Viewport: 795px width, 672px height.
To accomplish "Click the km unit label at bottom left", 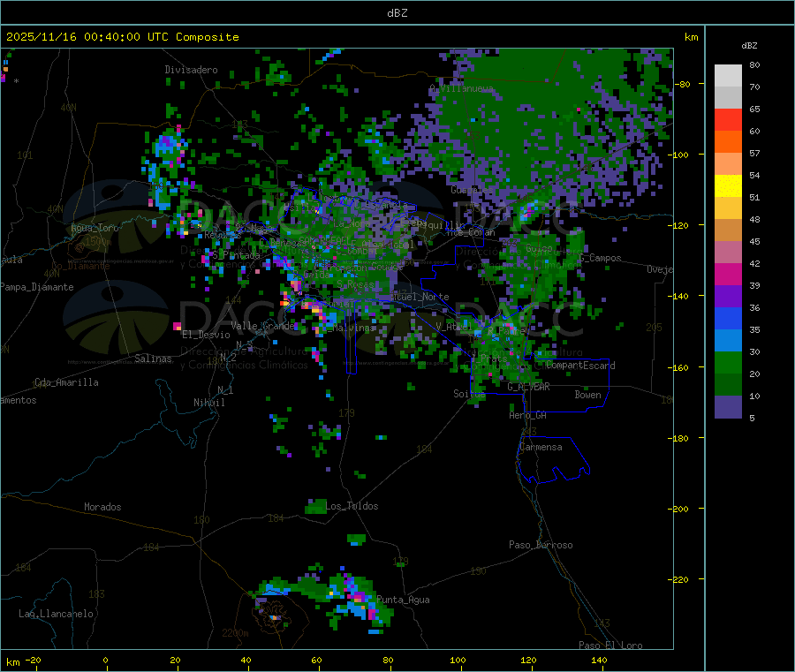I will (12, 662).
